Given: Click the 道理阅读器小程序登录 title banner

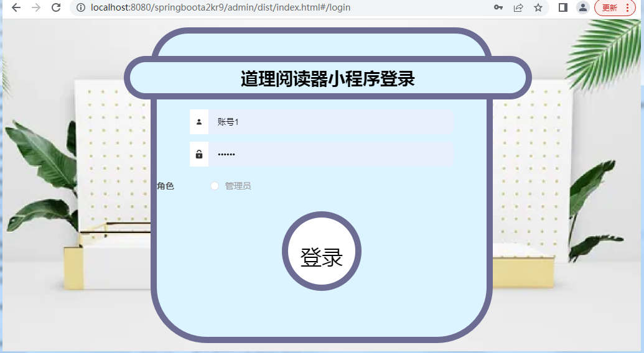Looking at the screenshot, I should click(327, 78).
